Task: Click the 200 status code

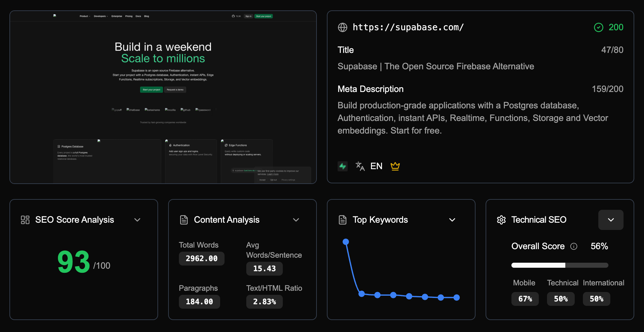Action: (x=616, y=27)
